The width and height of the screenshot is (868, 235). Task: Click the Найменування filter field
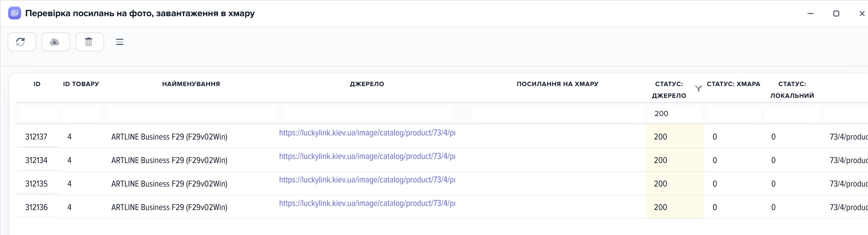[x=191, y=113]
